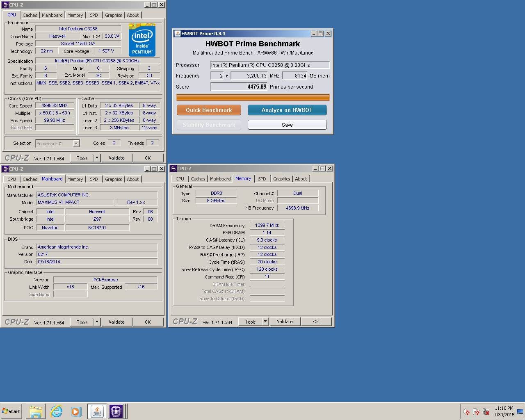This screenshot has width=525, height=420.
Task: Expand Tools dropdown arrow in top CPU-Z window
Action: [x=97, y=158]
